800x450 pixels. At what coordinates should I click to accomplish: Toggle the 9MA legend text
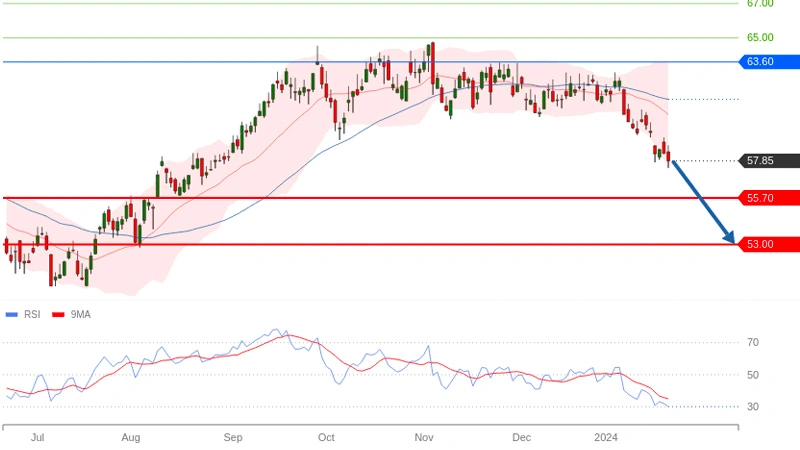(80, 314)
